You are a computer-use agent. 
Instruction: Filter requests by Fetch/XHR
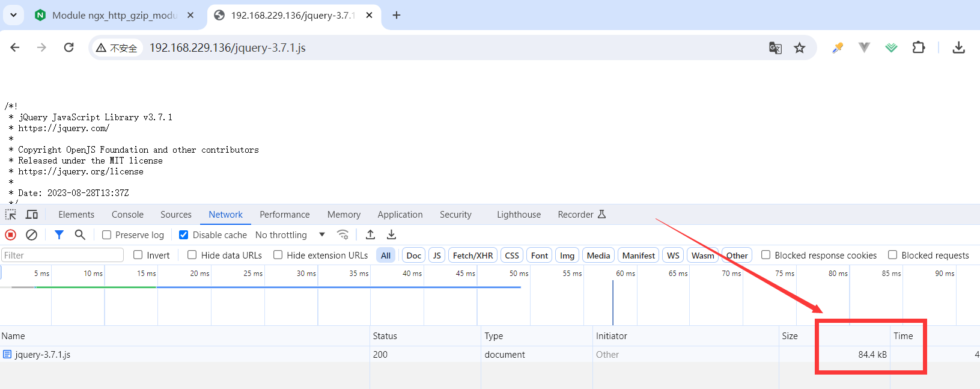(473, 256)
